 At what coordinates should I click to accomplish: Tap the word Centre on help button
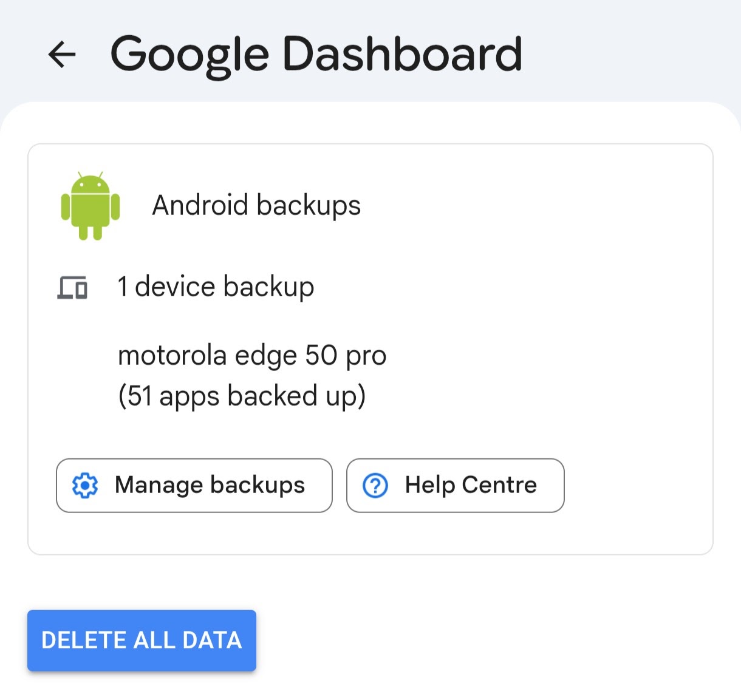(x=499, y=485)
